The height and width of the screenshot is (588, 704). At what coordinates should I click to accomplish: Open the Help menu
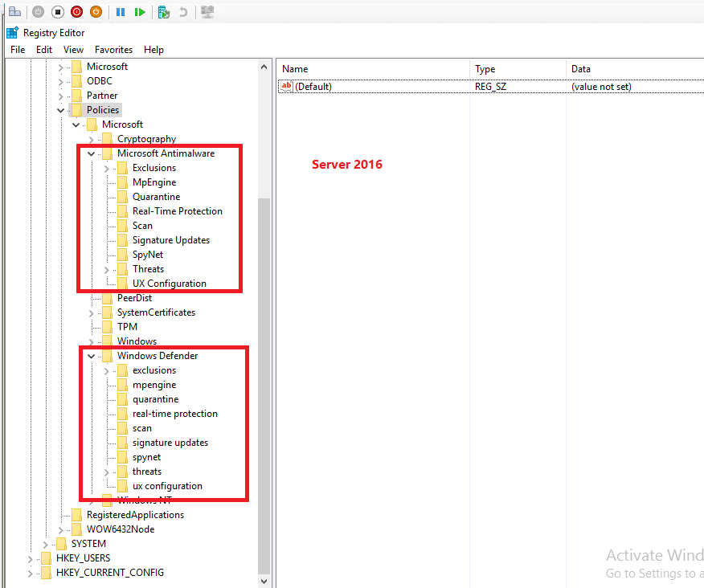pyautogui.click(x=153, y=50)
